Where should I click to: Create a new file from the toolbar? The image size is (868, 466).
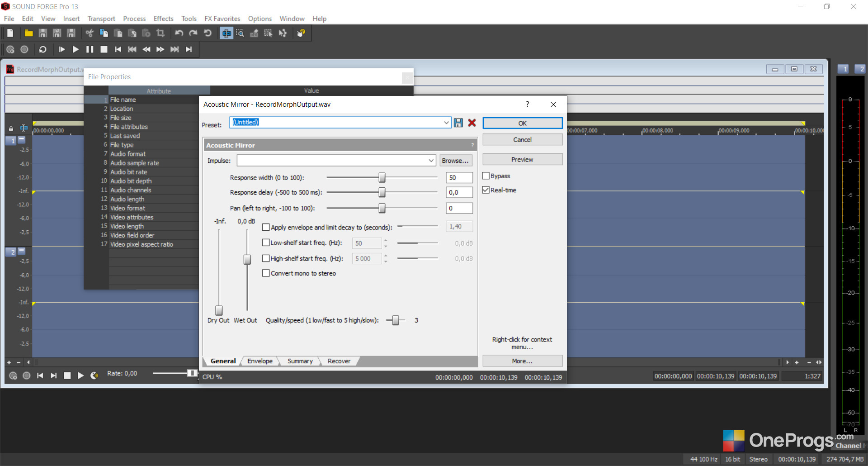coord(10,33)
